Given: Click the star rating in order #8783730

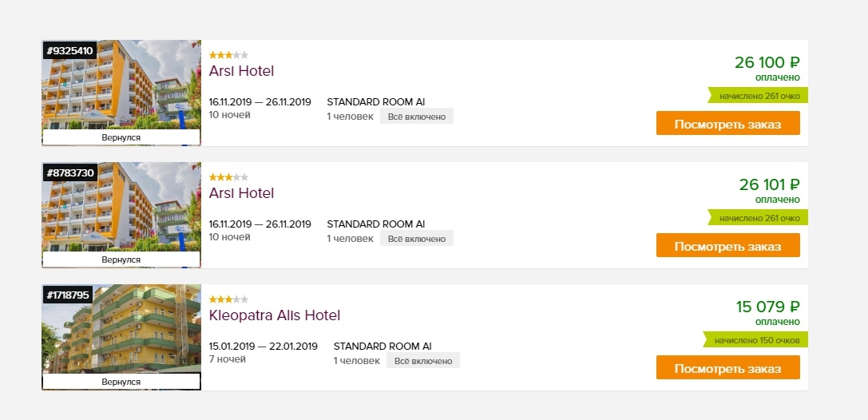Looking at the screenshot, I should coord(228,177).
